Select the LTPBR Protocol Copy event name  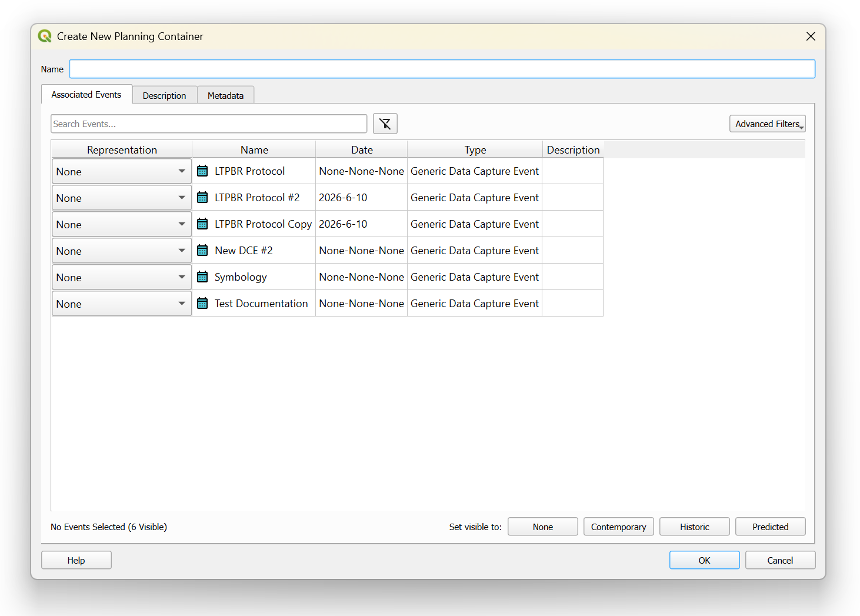(263, 224)
